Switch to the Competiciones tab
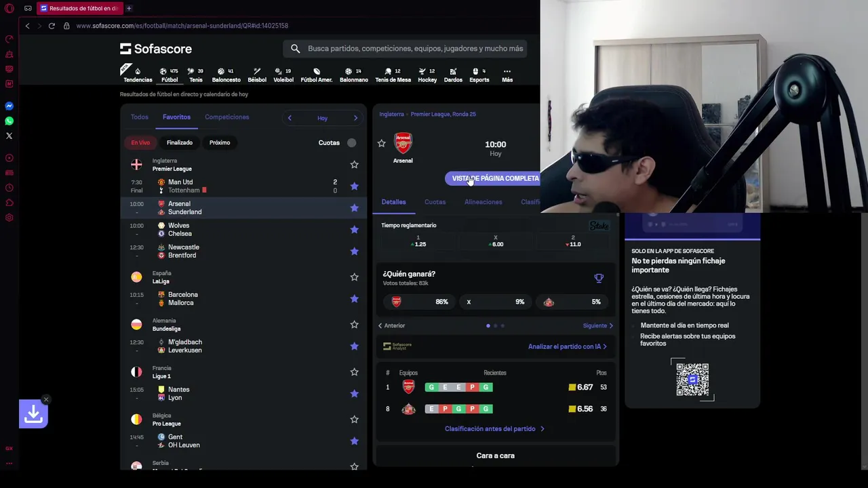Image resolution: width=868 pixels, height=488 pixels. click(226, 117)
